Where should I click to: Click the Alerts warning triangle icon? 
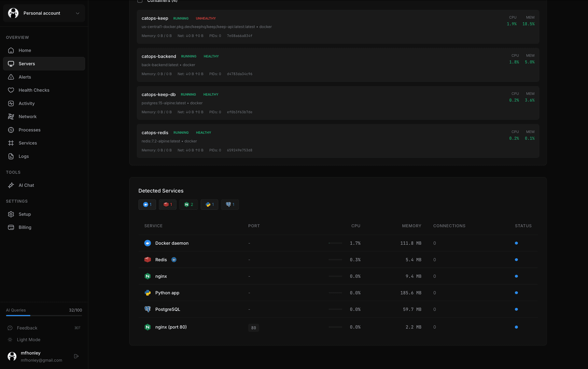(11, 77)
